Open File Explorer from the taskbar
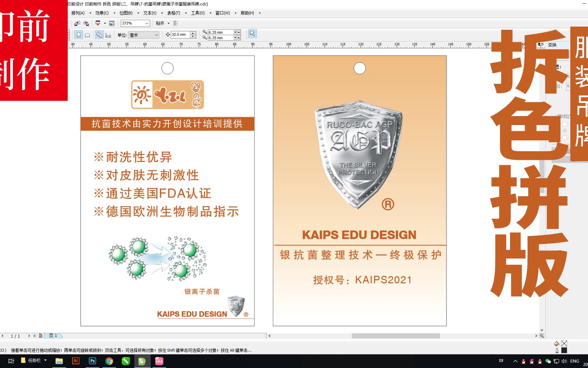Image resolution: width=588 pixels, height=368 pixels. (x=59, y=361)
